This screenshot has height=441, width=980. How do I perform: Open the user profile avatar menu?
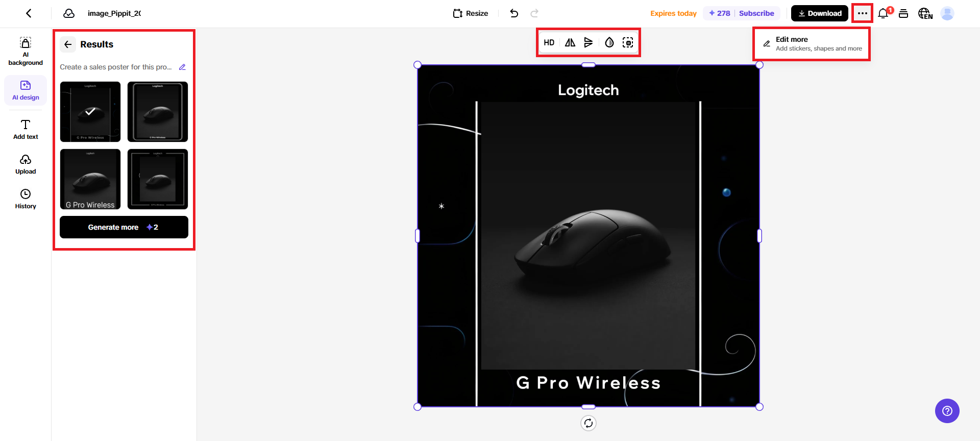point(947,13)
